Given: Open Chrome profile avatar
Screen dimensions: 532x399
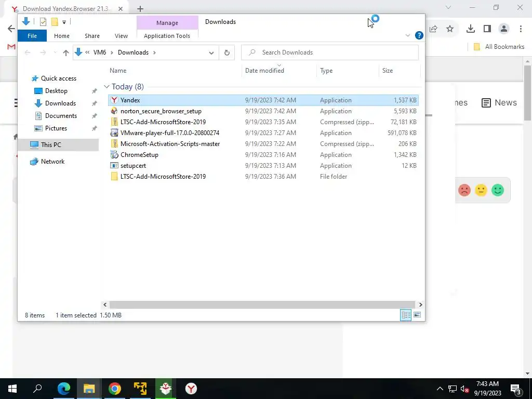Looking at the screenshot, I should click(x=504, y=29).
